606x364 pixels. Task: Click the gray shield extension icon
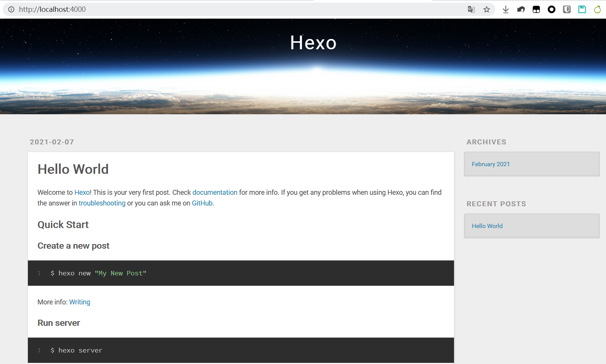(567, 10)
